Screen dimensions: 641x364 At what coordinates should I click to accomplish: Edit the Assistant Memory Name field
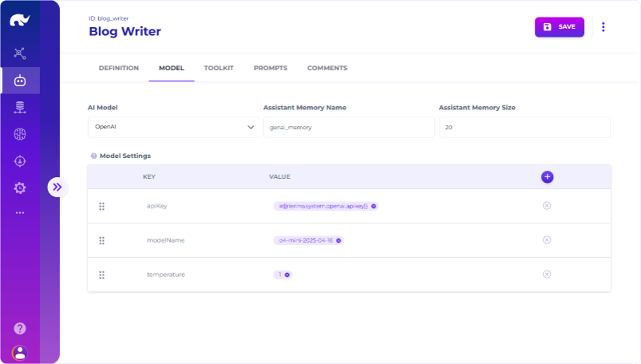(349, 127)
